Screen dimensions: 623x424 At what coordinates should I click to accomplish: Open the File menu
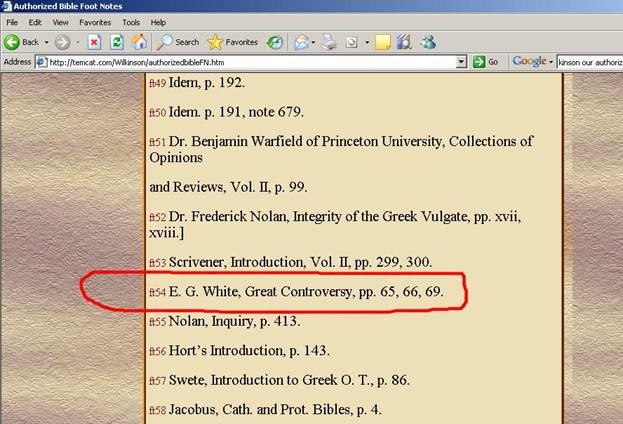coord(12,22)
